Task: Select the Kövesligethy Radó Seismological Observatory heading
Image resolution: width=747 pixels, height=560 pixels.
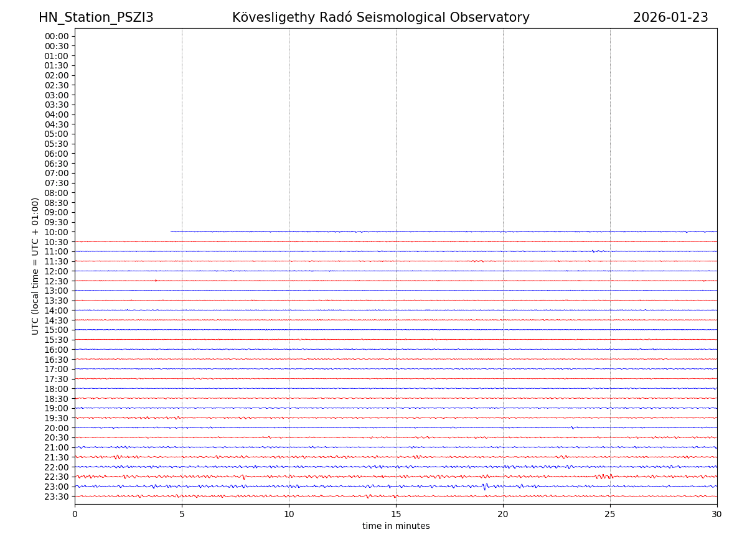Action: click(380, 18)
